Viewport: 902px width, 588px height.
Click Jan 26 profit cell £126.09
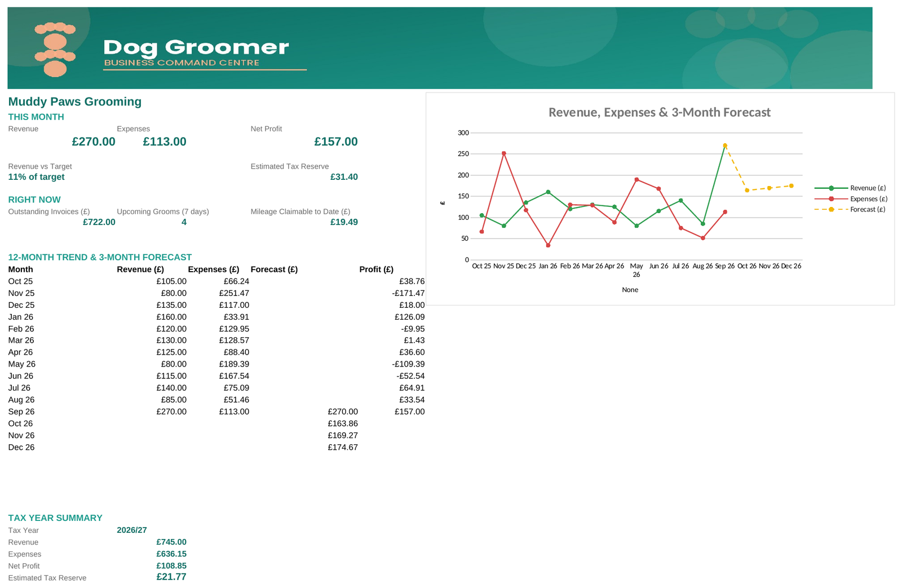(410, 317)
